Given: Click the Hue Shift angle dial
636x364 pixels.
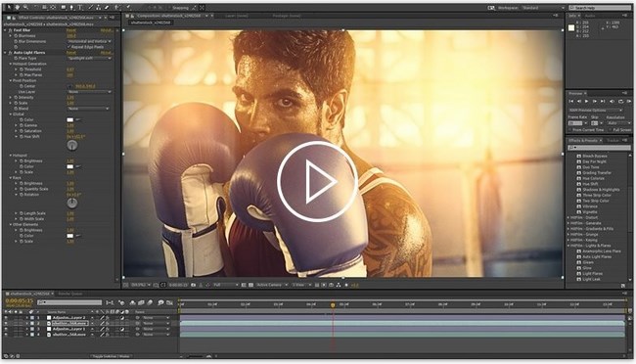Looking at the screenshot, I should (71, 145).
